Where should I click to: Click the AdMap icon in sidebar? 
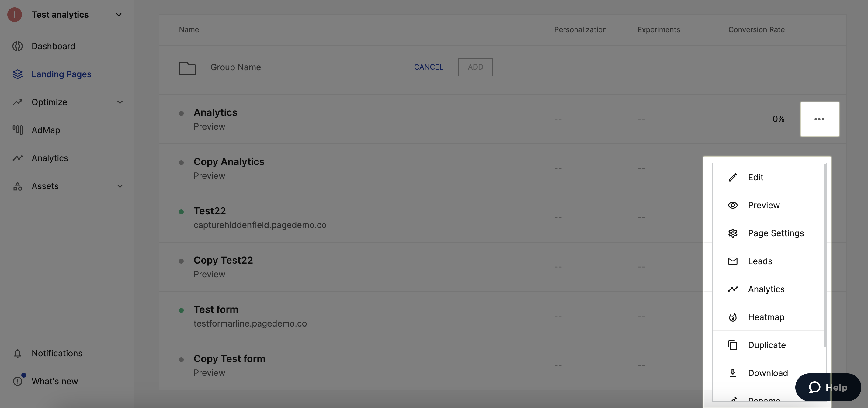pyautogui.click(x=18, y=130)
